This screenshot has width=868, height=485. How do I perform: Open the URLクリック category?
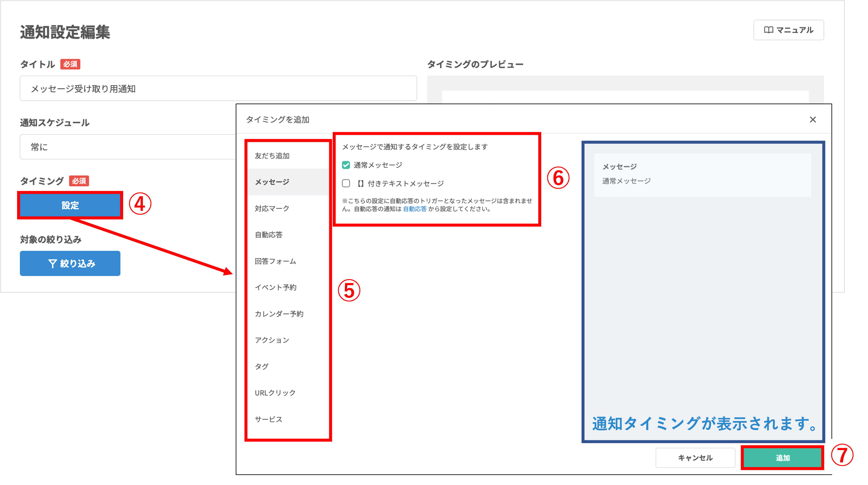(275, 393)
